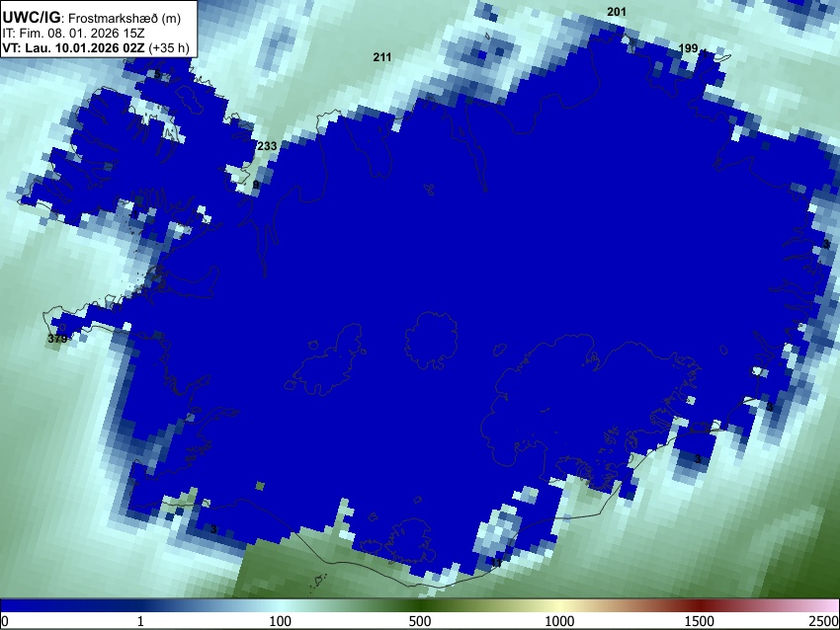Screen dimensions: 840x630
Task: Click the "1" label on the color scale
Action: [140, 621]
